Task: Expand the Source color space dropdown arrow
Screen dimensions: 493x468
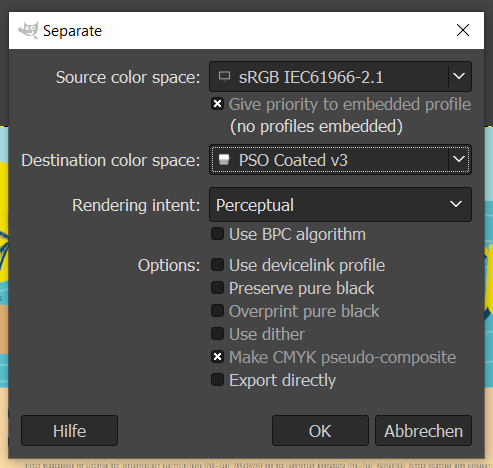Action: point(459,76)
